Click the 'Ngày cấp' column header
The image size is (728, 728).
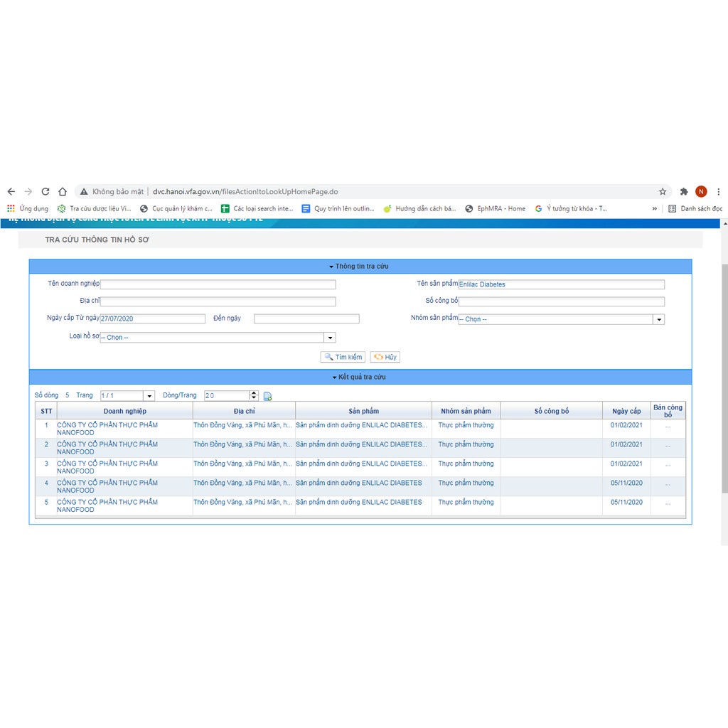[x=626, y=411]
